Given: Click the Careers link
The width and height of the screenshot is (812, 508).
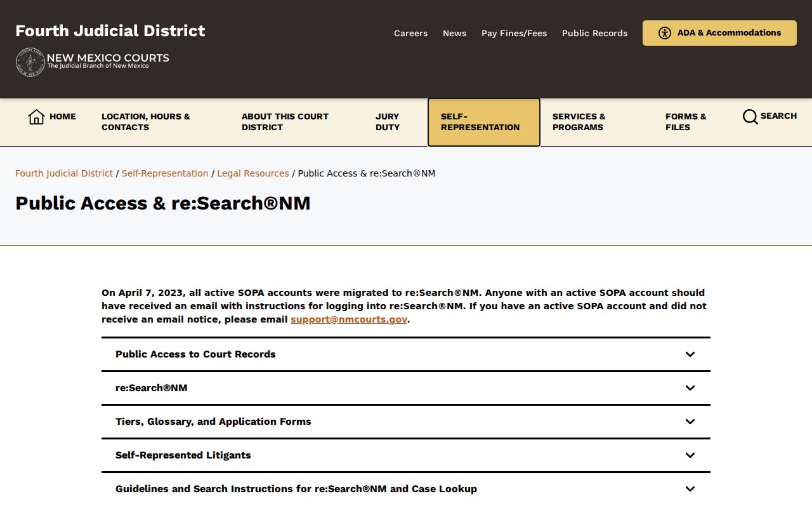Looking at the screenshot, I should coord(410,33).
